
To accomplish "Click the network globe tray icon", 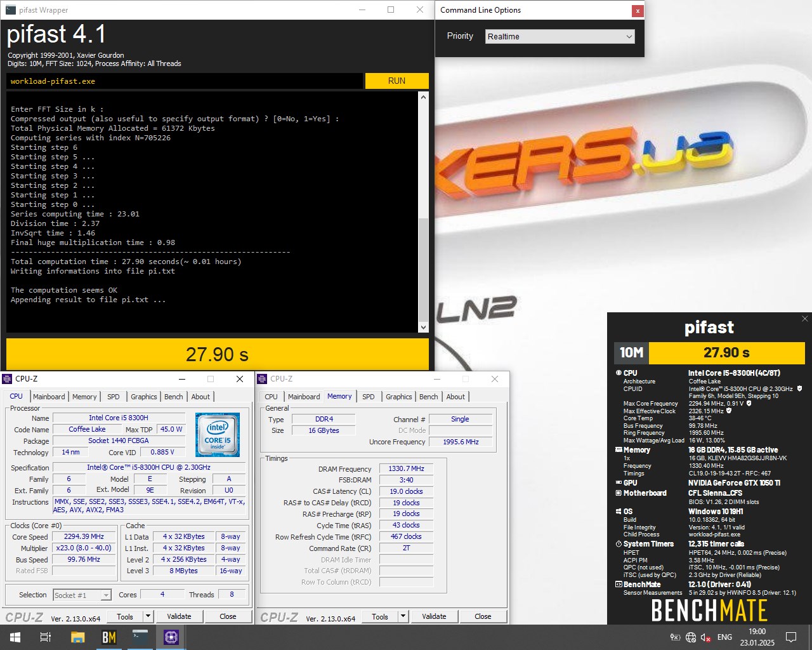I will (691, 637).
